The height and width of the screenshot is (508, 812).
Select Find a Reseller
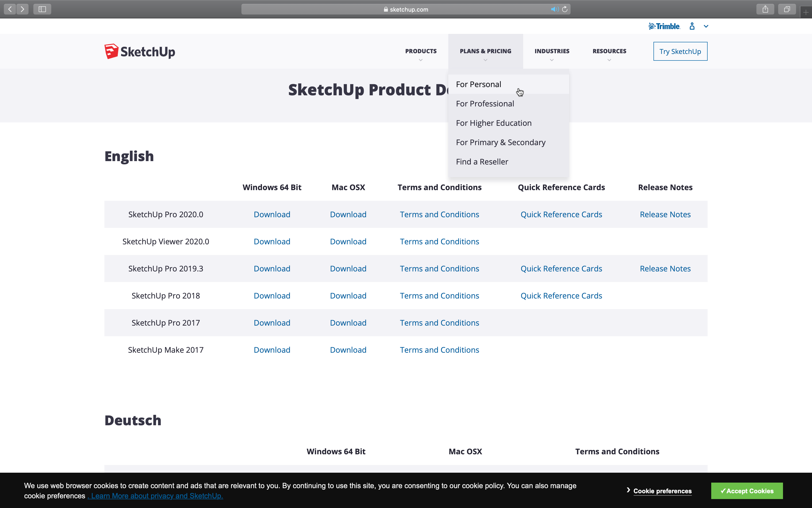[x=509, y=162]
